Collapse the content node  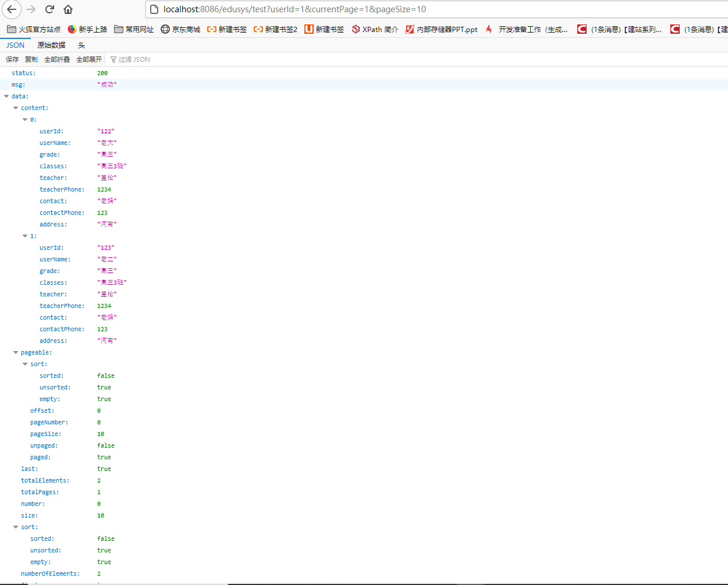click(x=16, y=108)
